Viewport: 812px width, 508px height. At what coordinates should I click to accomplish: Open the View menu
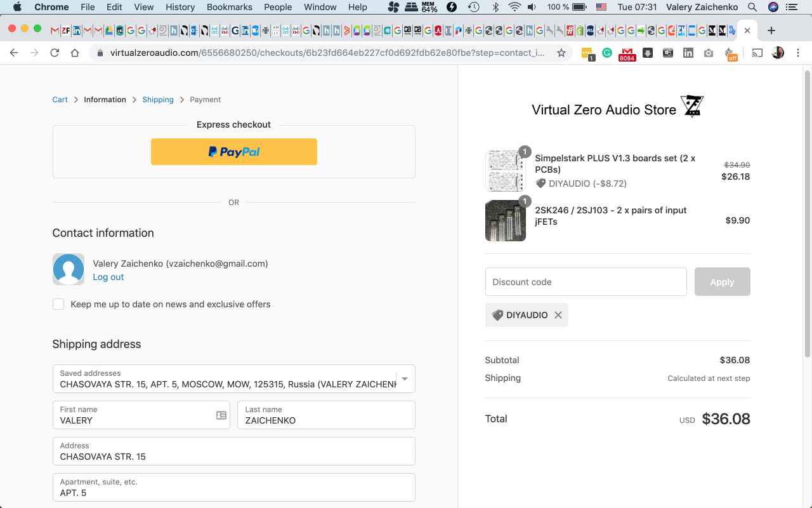pos(144,7)
